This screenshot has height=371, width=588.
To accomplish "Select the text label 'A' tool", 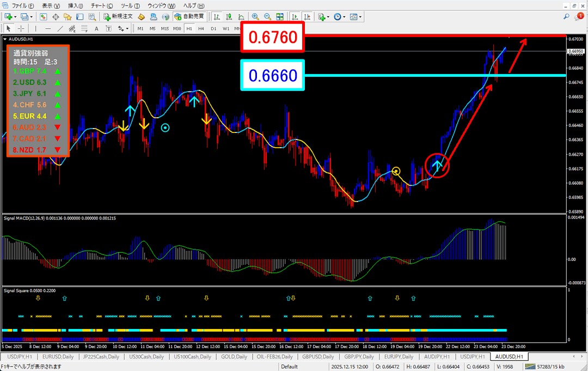I will [x=96, y=28].
